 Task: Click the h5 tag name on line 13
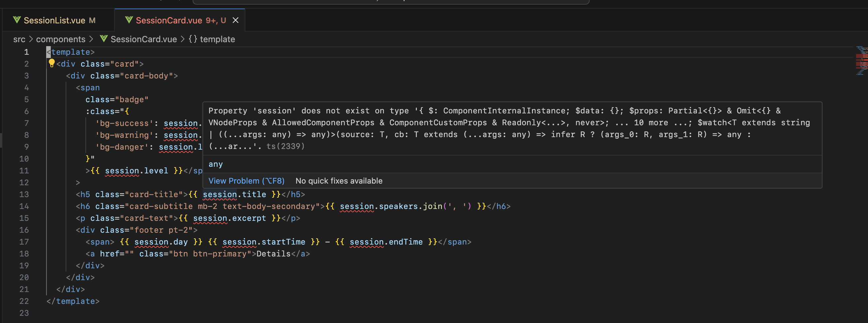click(85, 194)
